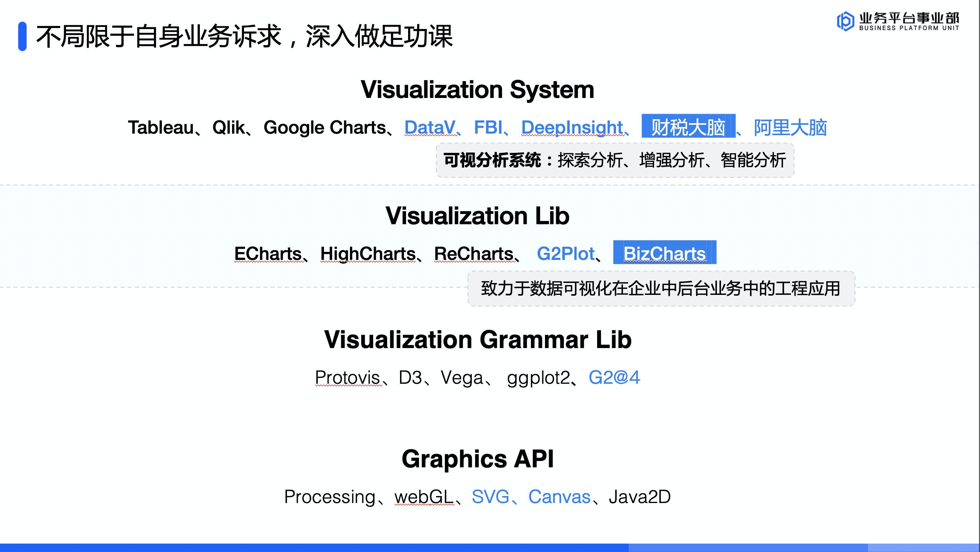Viewport: 980px width, 552px height.
Task: Click the '业务平台事业部' logo text
Action: point(909,18)
